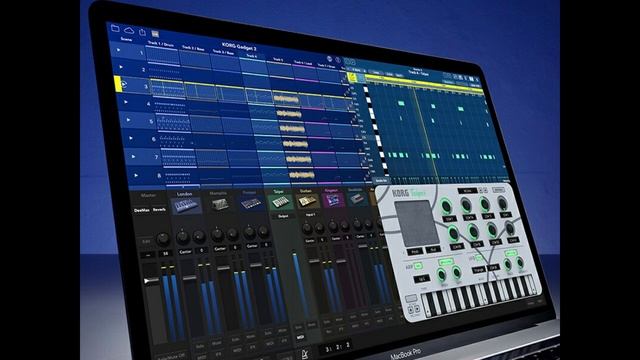The width and height of the screenshot is (640, 360).
Task: Click the first top-row green knob on Taipei
Action: tap(447, 207)
